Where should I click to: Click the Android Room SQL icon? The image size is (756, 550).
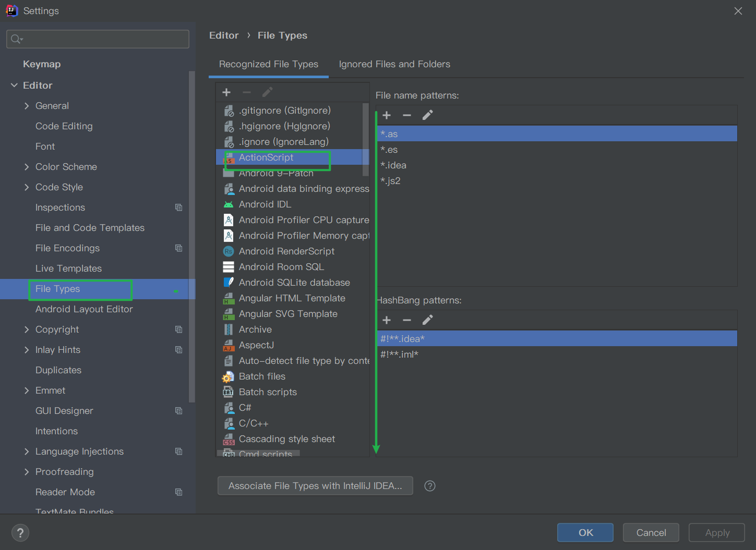click(x=229, y=267)
